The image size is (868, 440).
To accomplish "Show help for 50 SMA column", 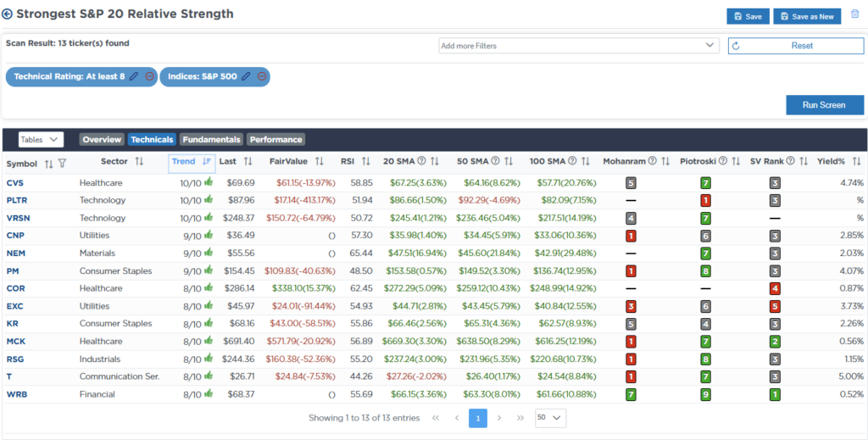I will pyautogui.click(x=495, y=162).
